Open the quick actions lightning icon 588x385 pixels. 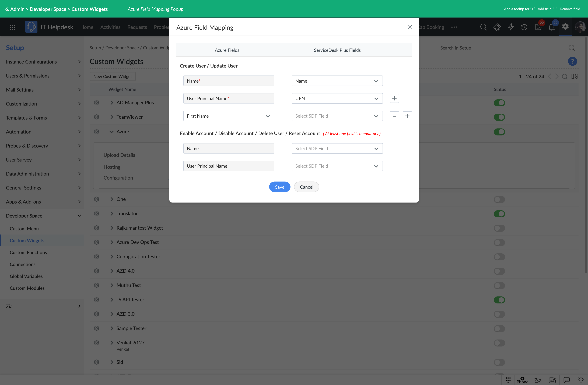coord(511,27)
